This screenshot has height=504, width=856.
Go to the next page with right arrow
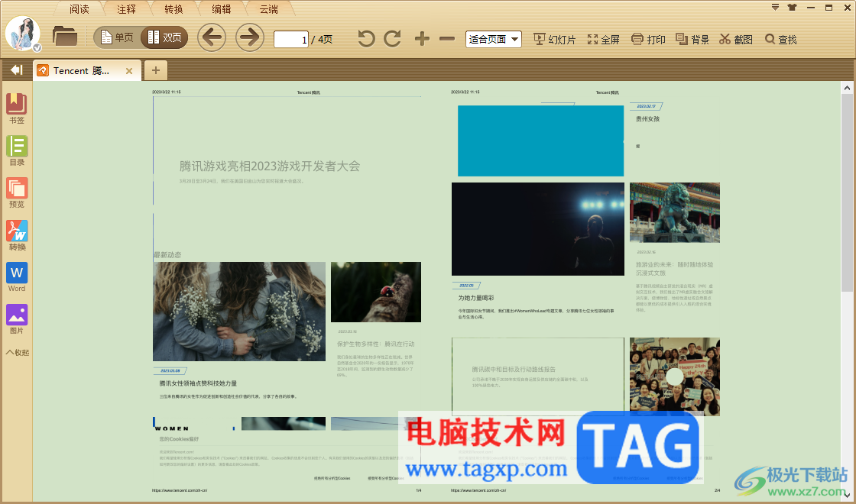click(249, 37)
